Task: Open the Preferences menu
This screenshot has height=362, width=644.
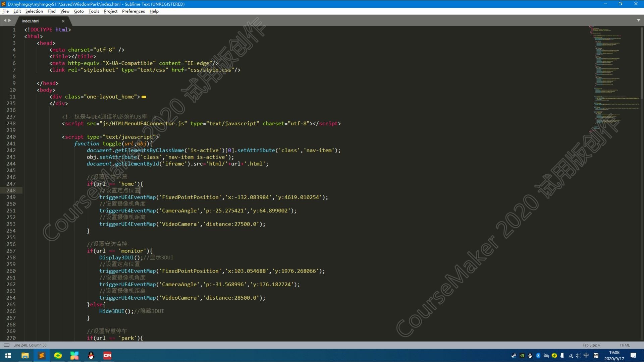Action: (x=133, y=11)
